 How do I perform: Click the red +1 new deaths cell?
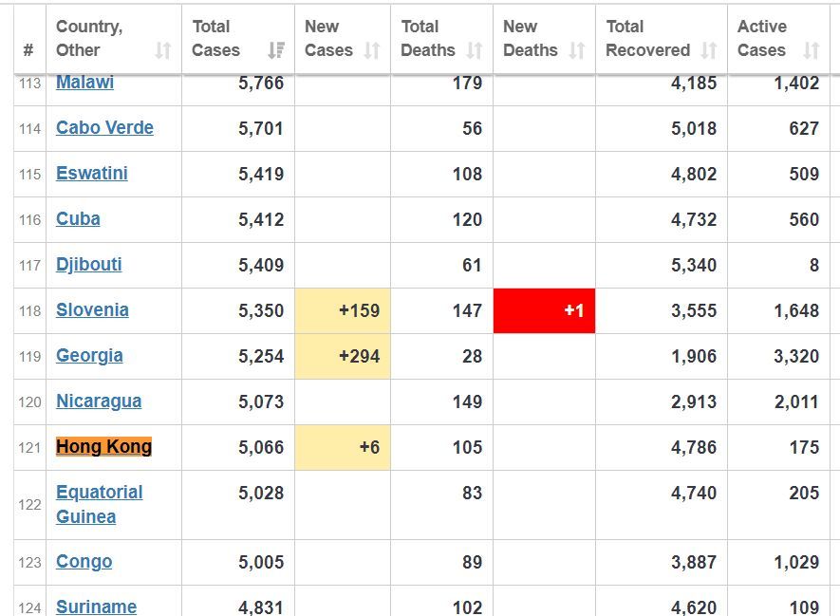(545, 310)
